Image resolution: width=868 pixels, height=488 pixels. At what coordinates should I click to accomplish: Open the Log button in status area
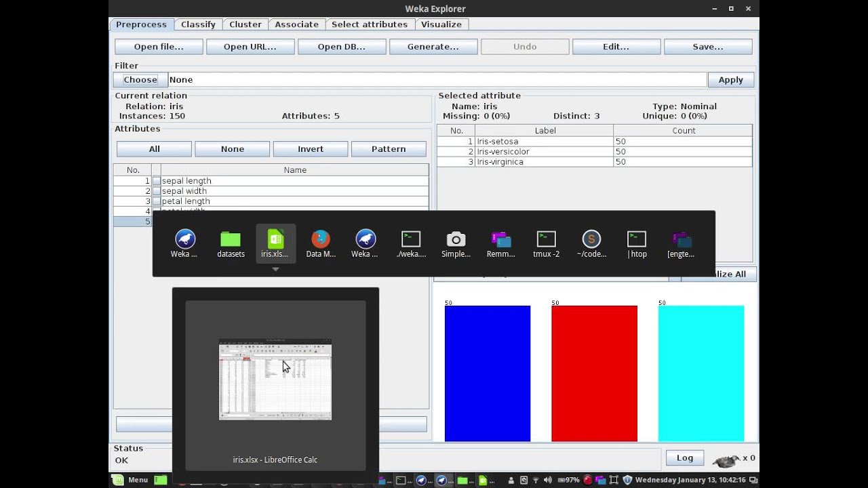click(x=685, y=458)
